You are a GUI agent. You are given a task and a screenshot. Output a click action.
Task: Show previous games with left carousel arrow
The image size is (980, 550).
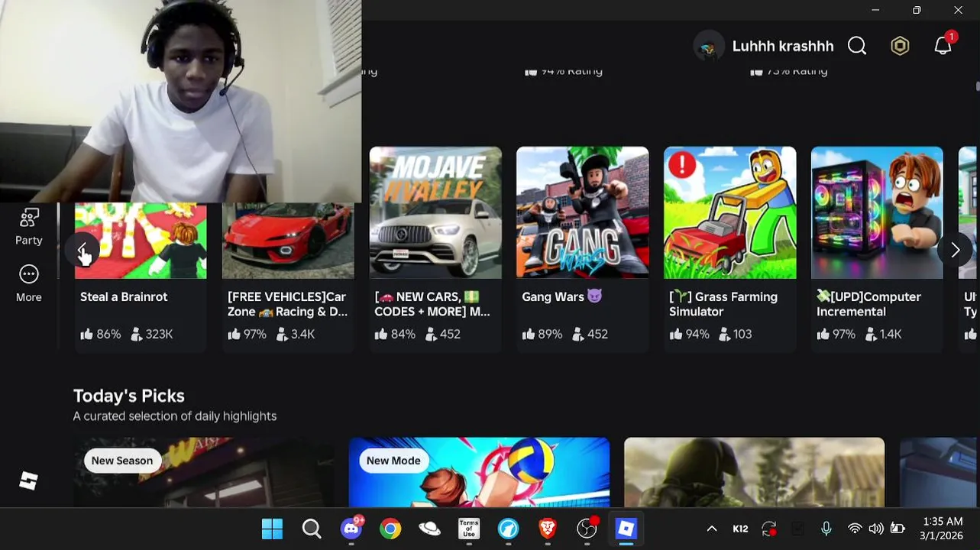coord(82,250)
